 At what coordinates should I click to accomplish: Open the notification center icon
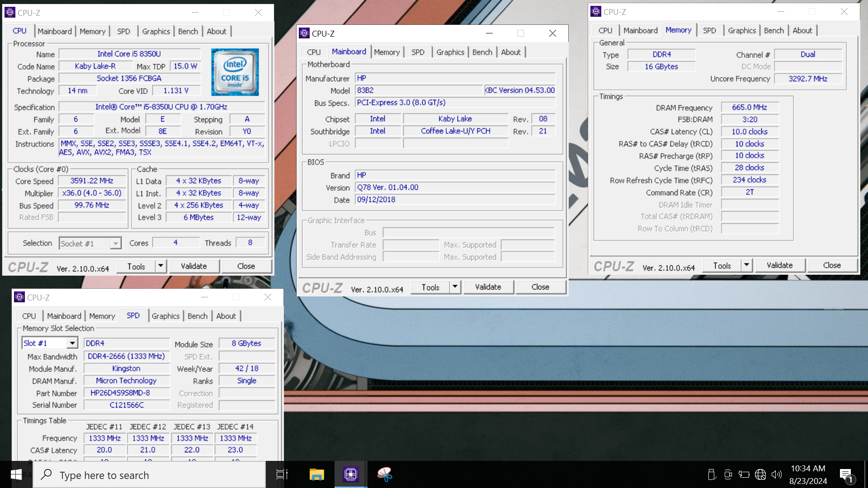846,475
